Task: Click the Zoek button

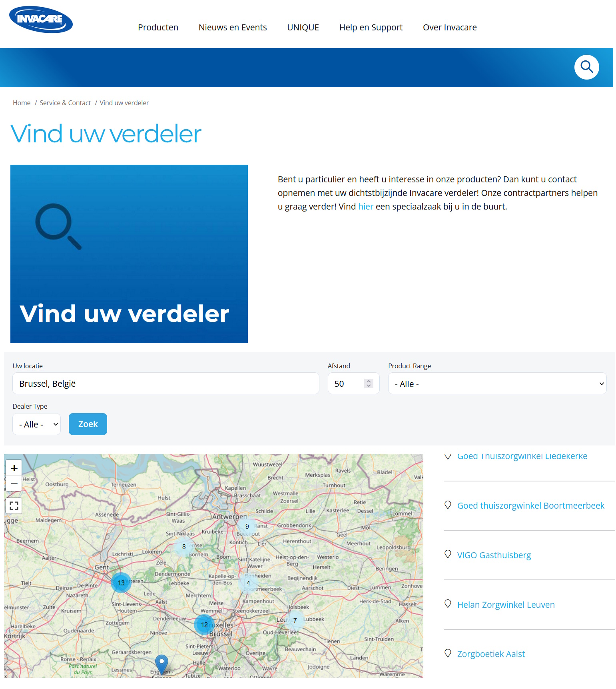Action: (x=88, y=424)
